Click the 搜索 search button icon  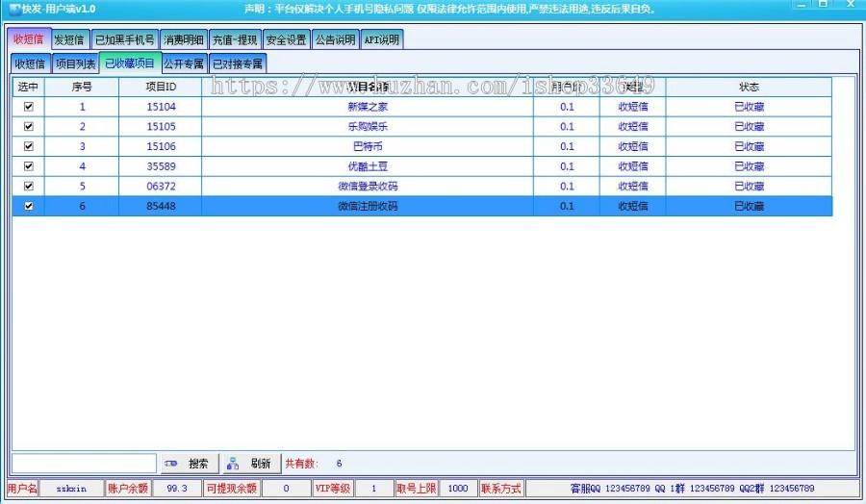tap(172, 464)
